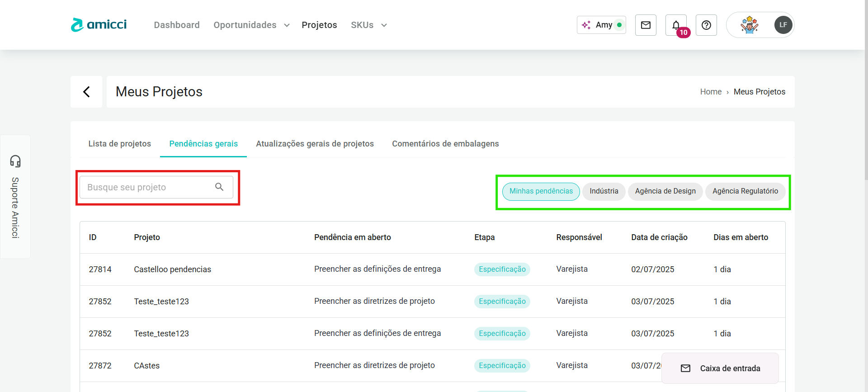Toggle the Indústria filter chip
Screen dimensions: 868x392
pyautogui.click(x=604, y=191)
